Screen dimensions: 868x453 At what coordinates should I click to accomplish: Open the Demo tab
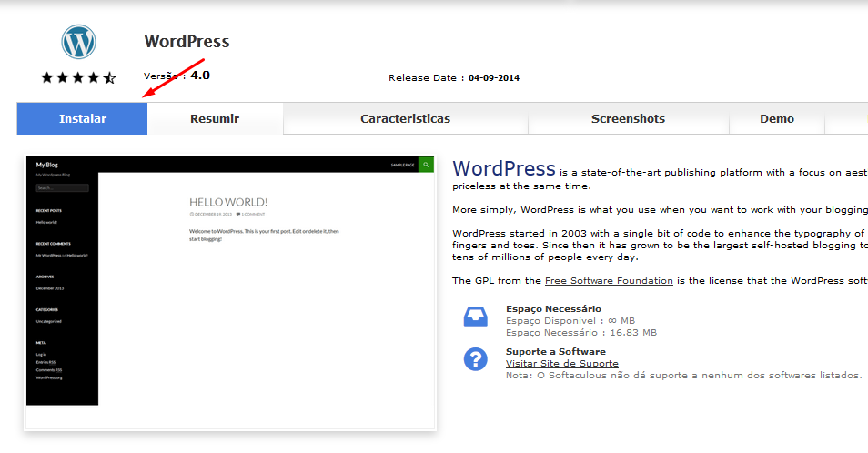777,118
